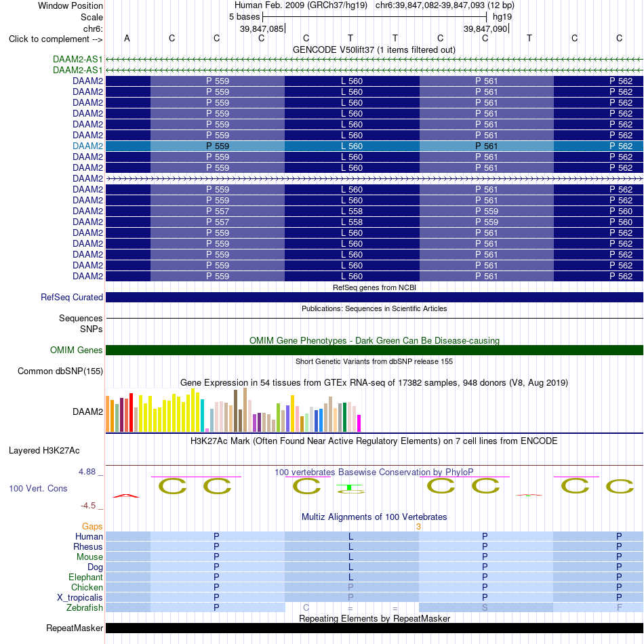The width and height of the screenshot is (644, 644).
Task: Open the GTEx Gene Expression track title
Action: click(374, 383)
